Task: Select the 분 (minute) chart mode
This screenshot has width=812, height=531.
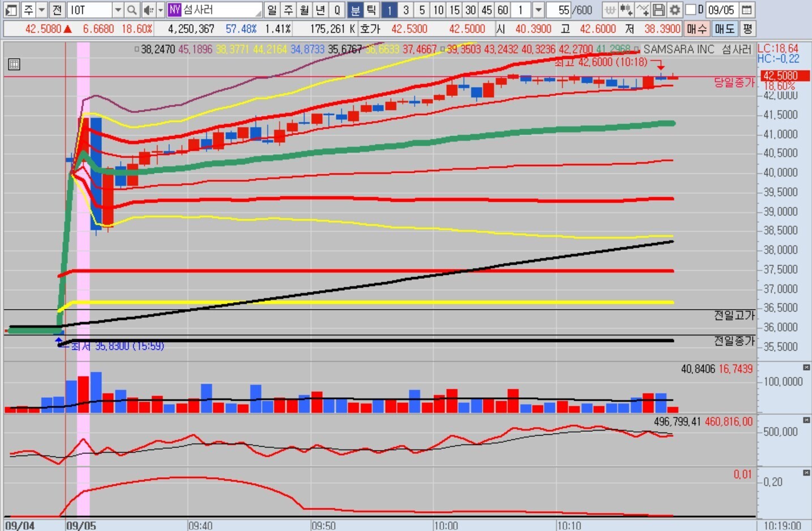Action: coord(355,10)
